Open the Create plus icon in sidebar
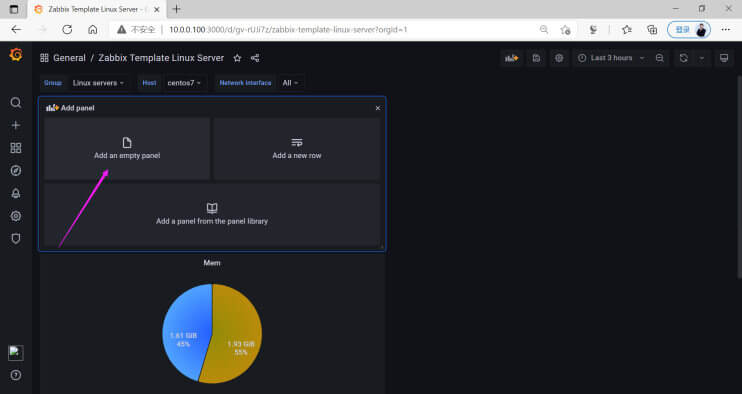Screen dimensions: 742x394 pos(16,125)
